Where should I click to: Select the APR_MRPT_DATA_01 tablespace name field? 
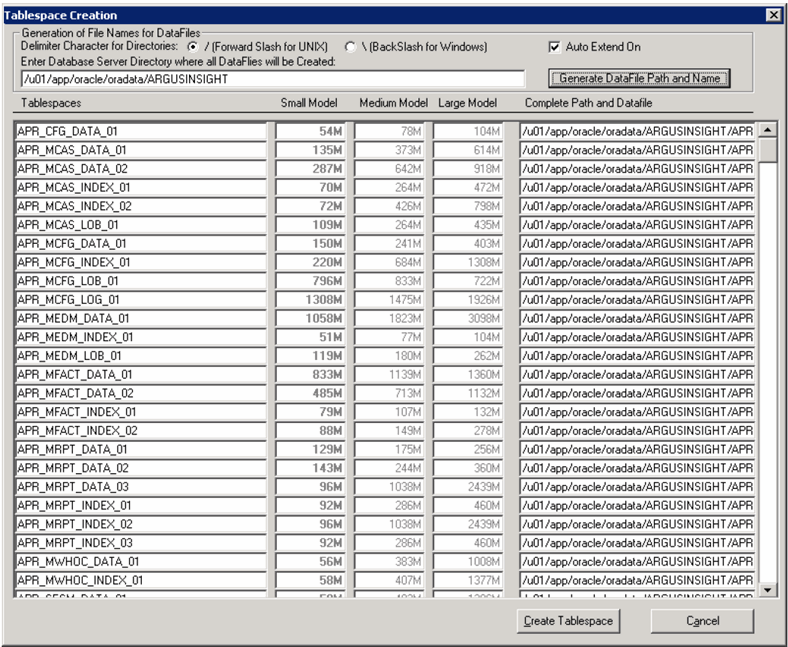141,449
